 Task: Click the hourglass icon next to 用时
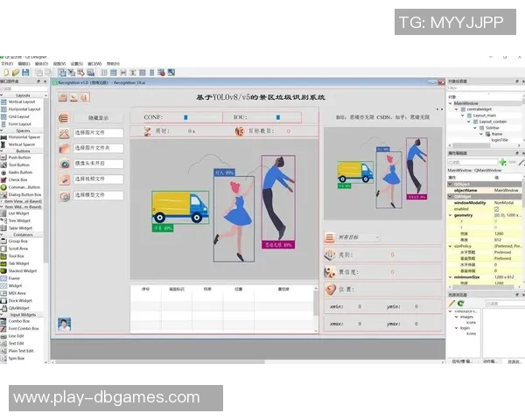point(147,131)
